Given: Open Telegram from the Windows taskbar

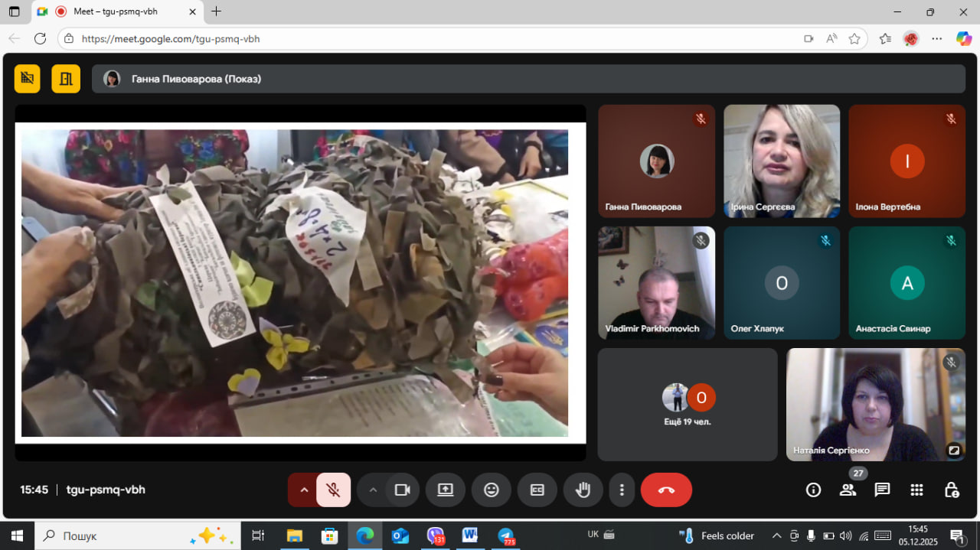Looking at the screenshot, I should coord(505,535).
